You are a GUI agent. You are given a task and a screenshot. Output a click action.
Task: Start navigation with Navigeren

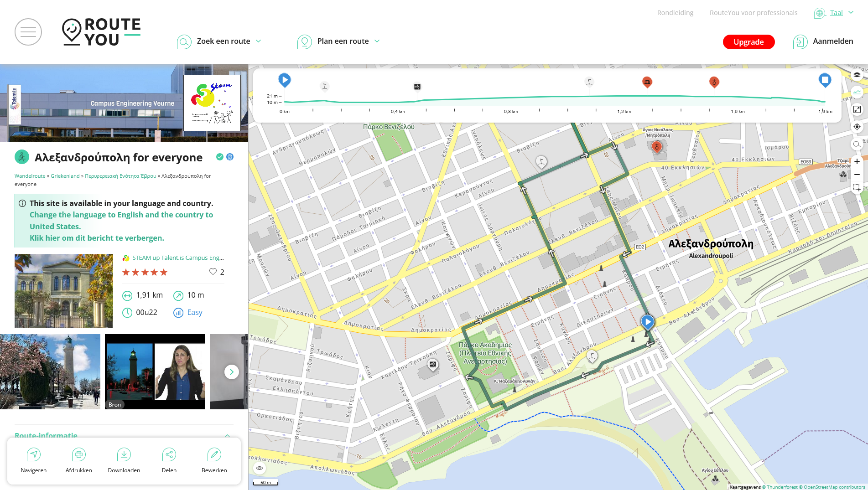pos(34,460)
